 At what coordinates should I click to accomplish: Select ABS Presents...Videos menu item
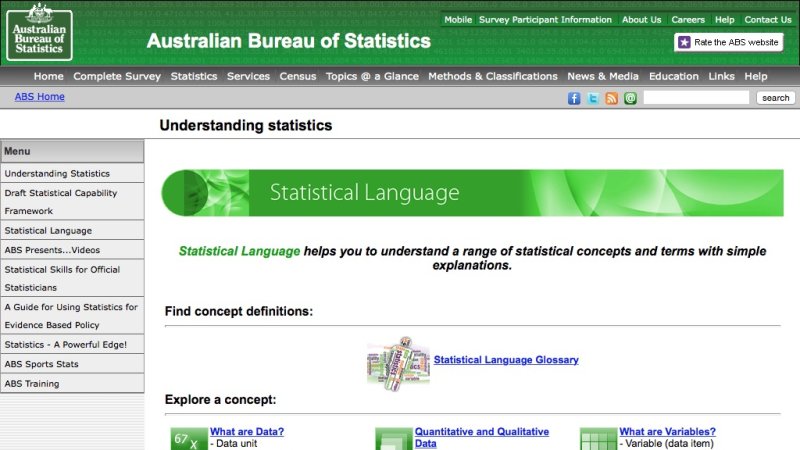point(72,249)
